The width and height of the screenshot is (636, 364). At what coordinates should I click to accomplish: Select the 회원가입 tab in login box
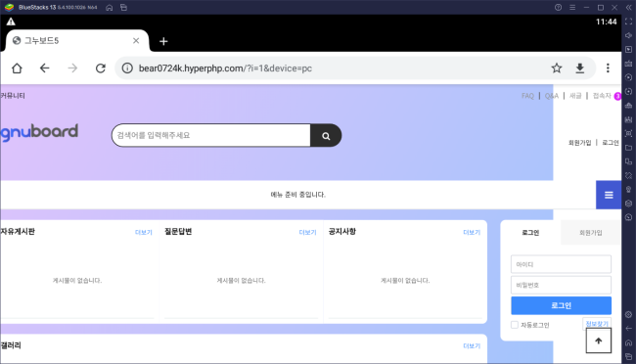coord(591,233)
